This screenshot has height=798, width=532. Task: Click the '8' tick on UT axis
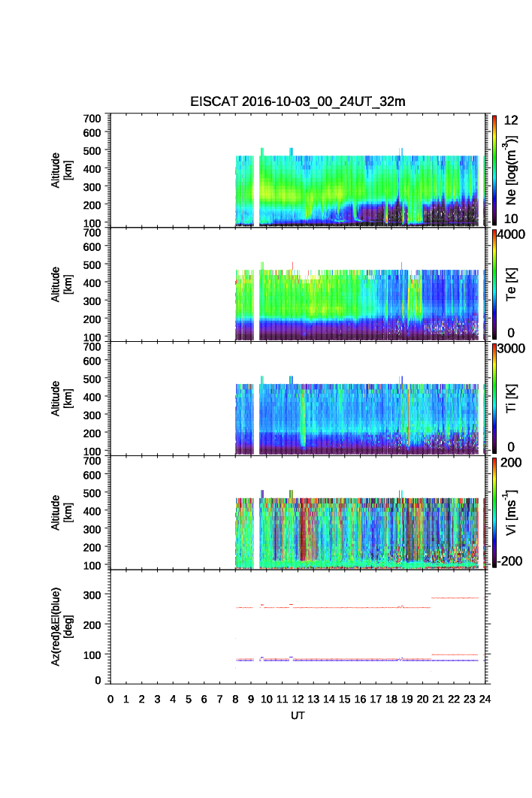235,700
